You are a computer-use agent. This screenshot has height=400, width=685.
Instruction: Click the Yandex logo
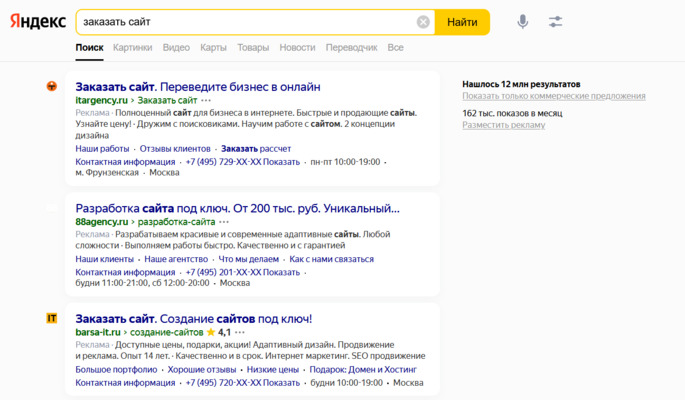click(38, 22)
